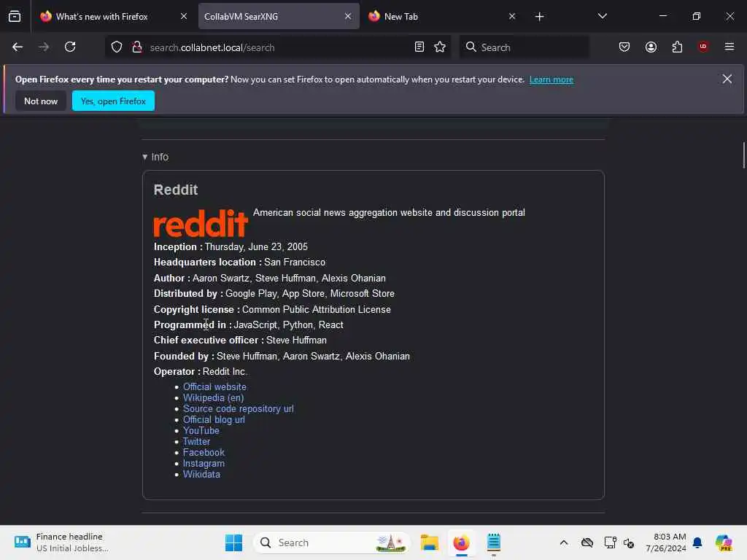This screenshot has height=560, width=747.
Task: Dismiss the Firefox startup notification bar
Action: point(727,79)
